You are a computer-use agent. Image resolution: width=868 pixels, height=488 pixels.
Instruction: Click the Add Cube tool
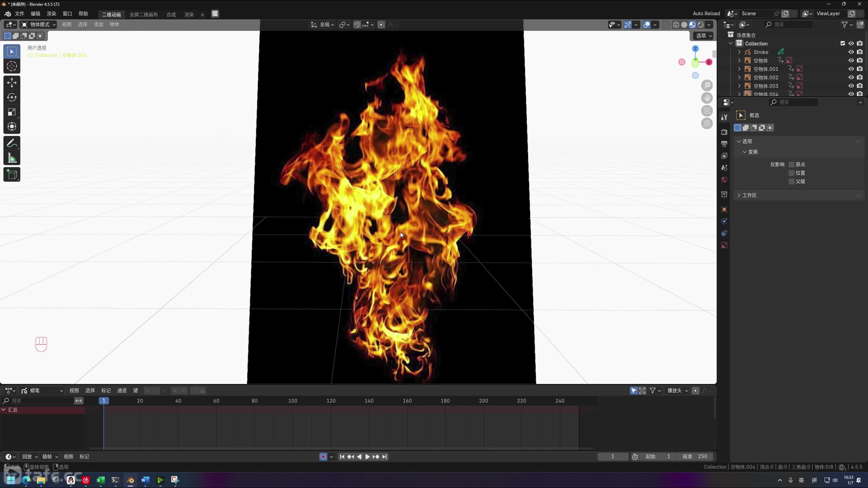tap(12, 175)
